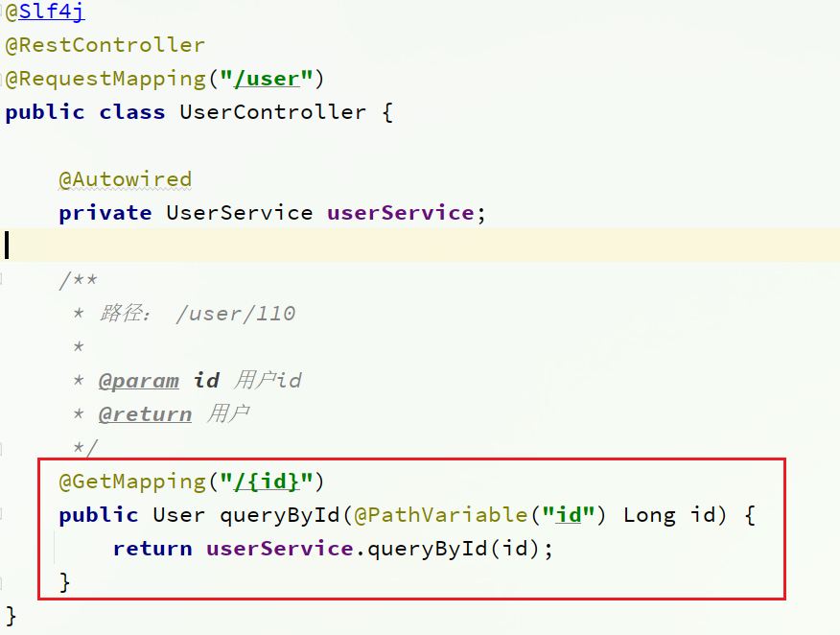Click the @PathVariable annotation

pyautogui.click(x=440, y=515)
